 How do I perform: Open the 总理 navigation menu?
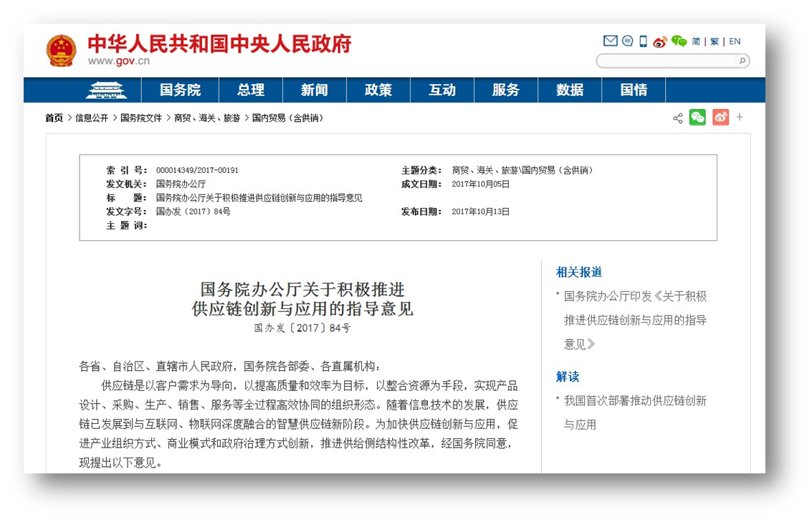251,90
